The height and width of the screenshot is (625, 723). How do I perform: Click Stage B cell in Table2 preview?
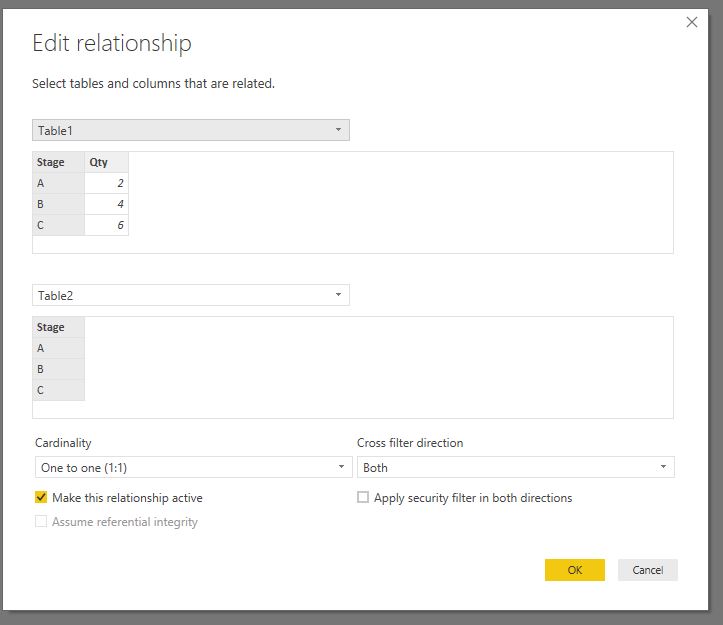[59, 369]
